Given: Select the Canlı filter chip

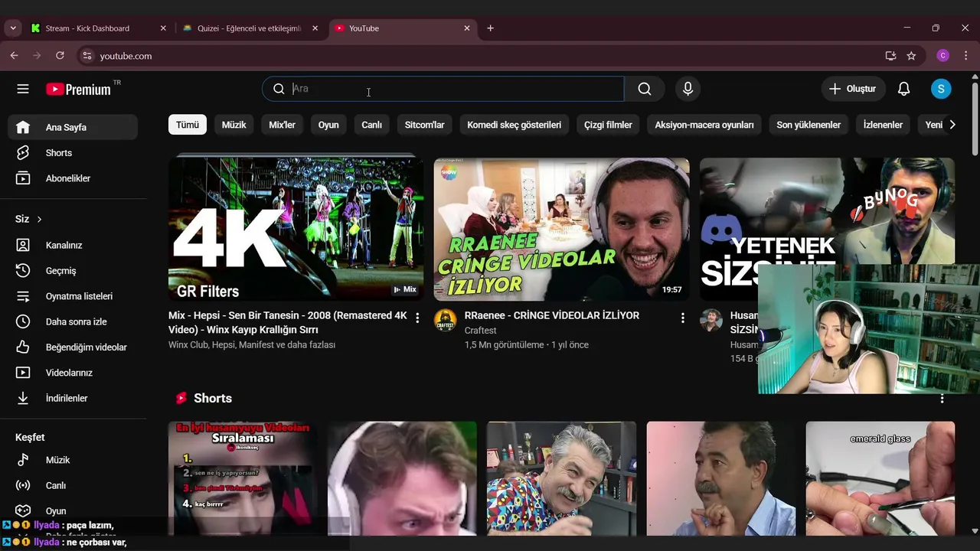Looking at the screenshot, I should pos(372,125).
